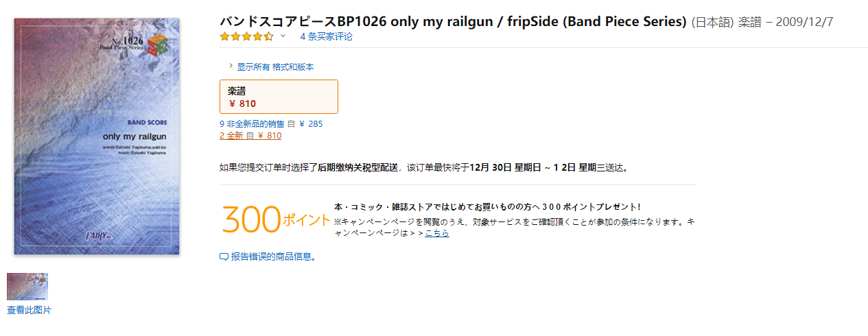Open the rating breakdown dropdown arrow
Screen dimensions: 868x336
[283, 36]
